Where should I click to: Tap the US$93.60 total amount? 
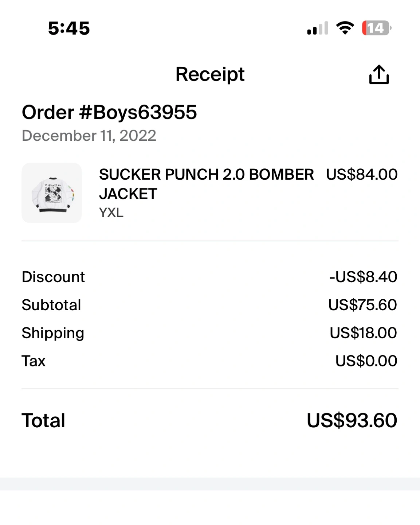click(x=352, y=420)
